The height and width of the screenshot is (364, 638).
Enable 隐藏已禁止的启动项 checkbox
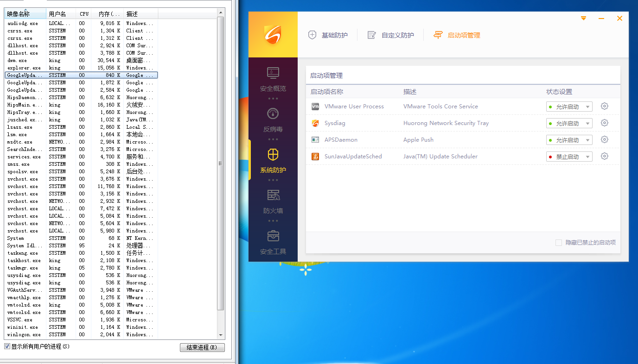tap(559, 243)
